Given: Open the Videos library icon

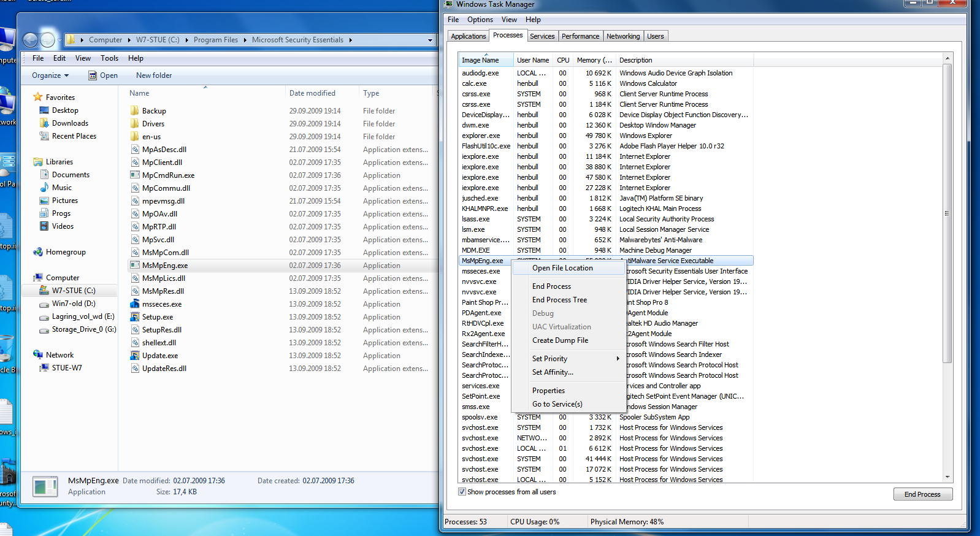Looking at the screenshot, I should (x=44, y=226).
